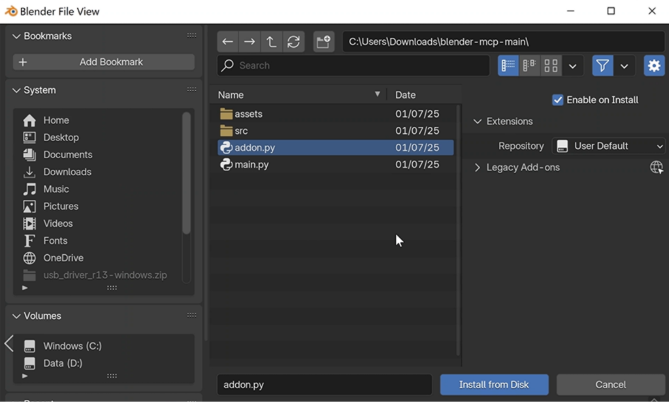
Task: Collapse the Bookmarks panel
Action: (x=16, y=36)
